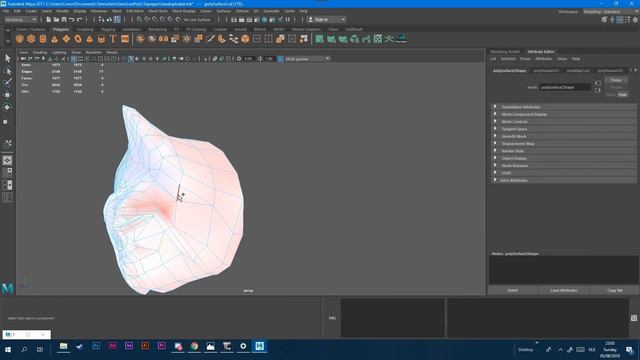Choose the Select tool arrow in toolbox
Screen dimensions: 640x360
(7, 58)
